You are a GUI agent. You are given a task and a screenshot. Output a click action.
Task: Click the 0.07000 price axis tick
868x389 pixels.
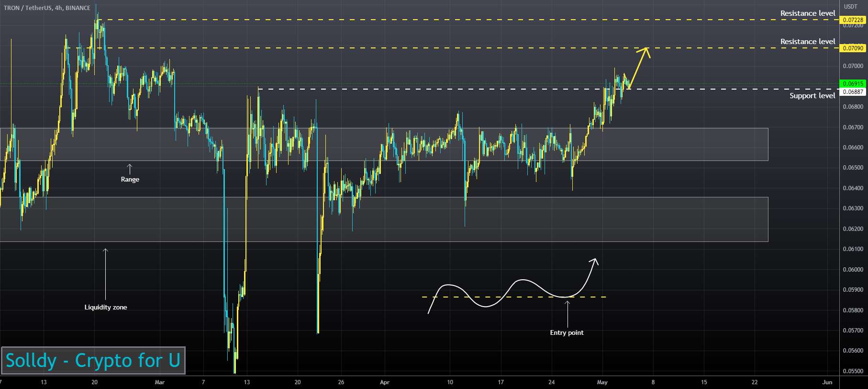[853, 66]
